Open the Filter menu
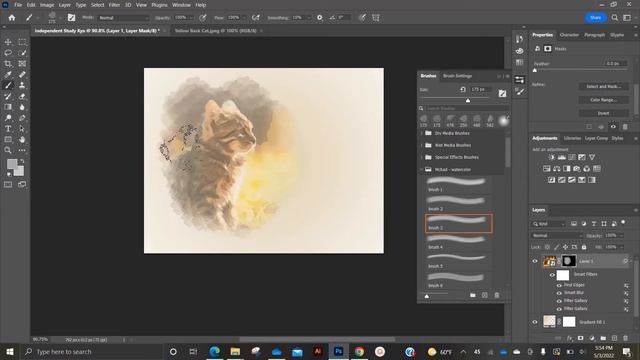Viewport: 640px width, 360px height. click(x=114, y=5)
